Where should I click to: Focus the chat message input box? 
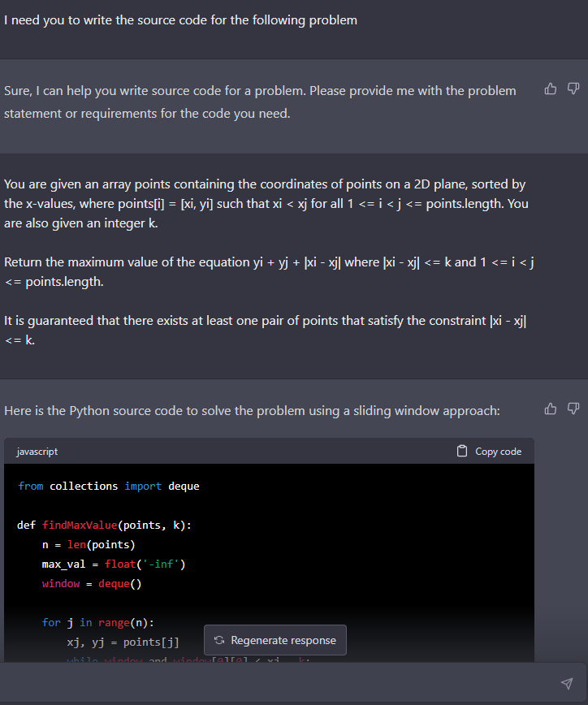point(284,683)
